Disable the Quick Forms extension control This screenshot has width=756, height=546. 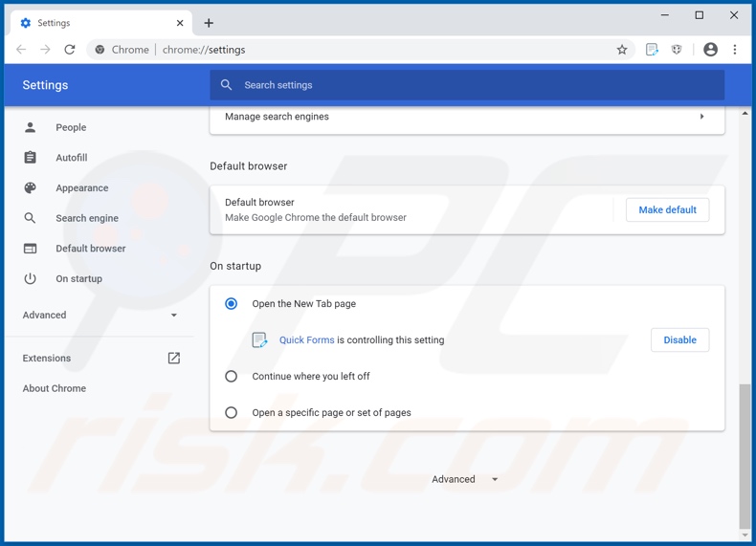click(679, 340)
